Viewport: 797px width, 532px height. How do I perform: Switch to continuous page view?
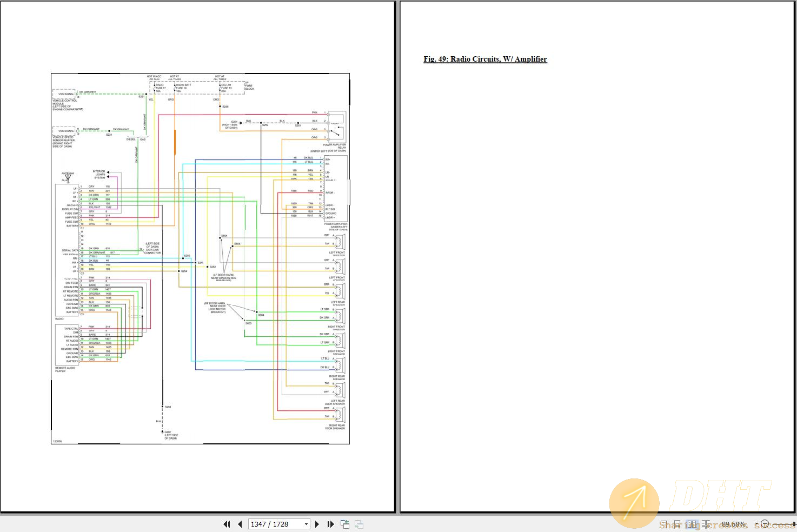[677, 524]
